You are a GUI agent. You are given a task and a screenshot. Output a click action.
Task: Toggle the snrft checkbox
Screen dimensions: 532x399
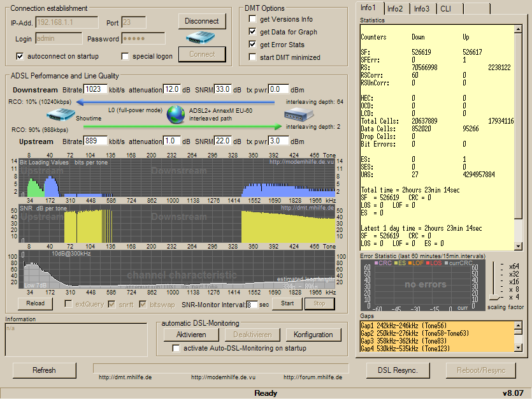[x=111, y=304]
